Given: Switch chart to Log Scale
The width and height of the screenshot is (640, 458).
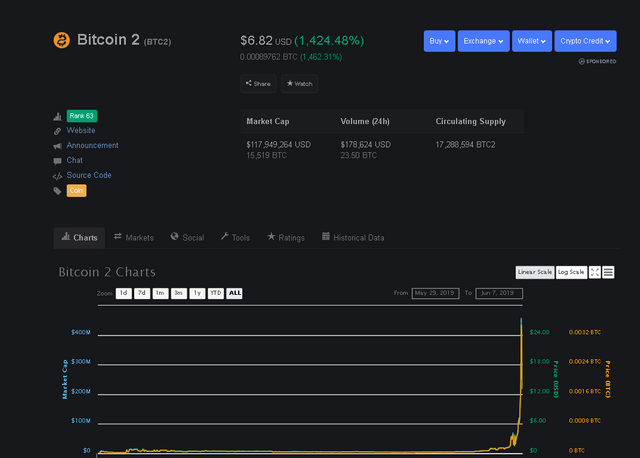Looking at the screenshot, I should (571, 272).
